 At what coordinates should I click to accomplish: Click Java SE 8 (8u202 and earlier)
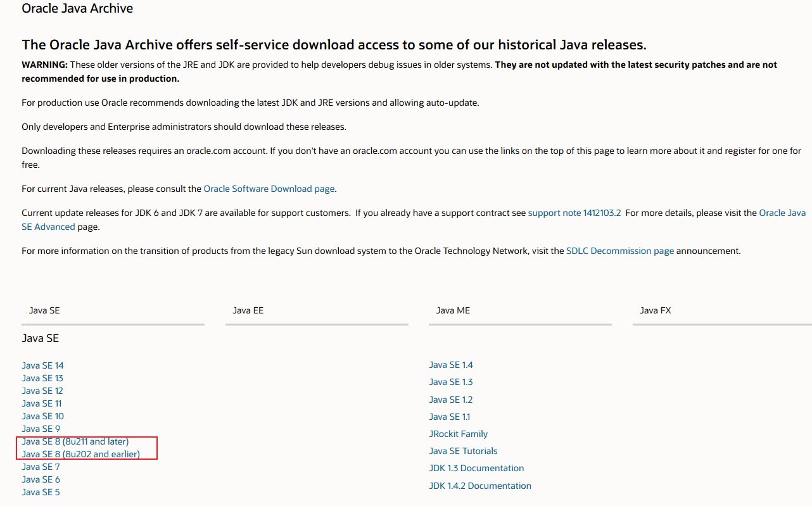point(80,454)
